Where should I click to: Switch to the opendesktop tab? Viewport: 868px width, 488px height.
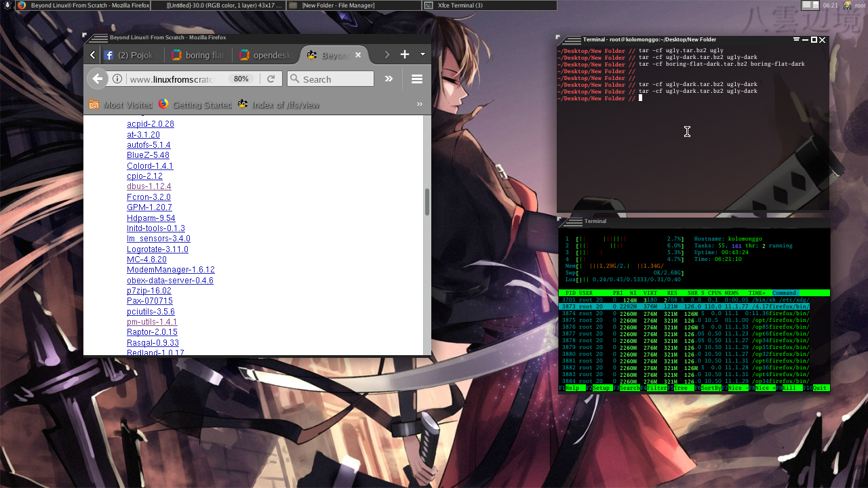point(266,55)
